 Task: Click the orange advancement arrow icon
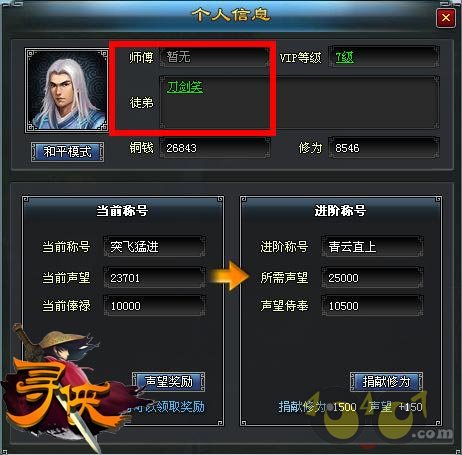point(229,276)
